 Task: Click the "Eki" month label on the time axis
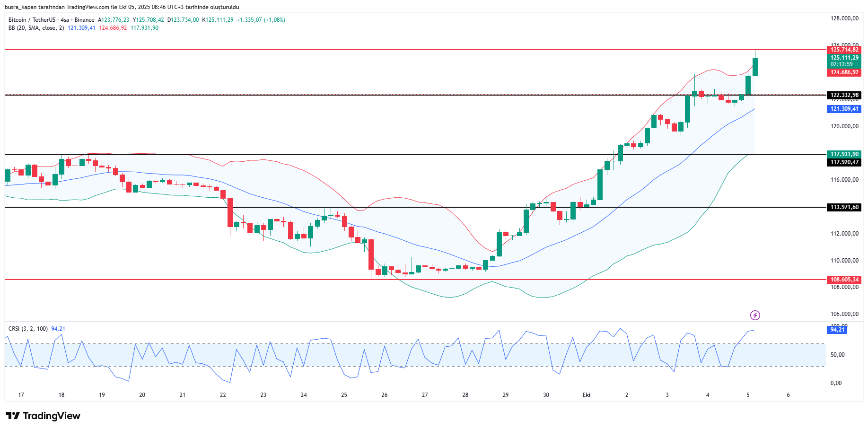(x=586, y=395)
